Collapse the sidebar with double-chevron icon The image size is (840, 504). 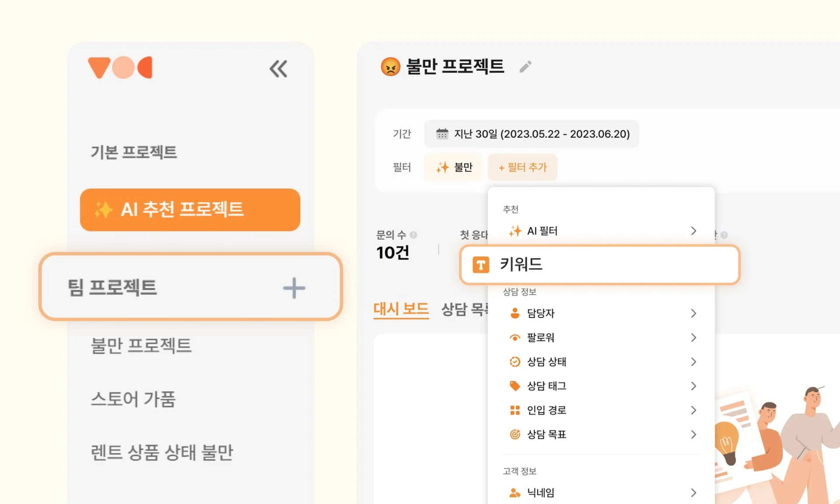278,69
